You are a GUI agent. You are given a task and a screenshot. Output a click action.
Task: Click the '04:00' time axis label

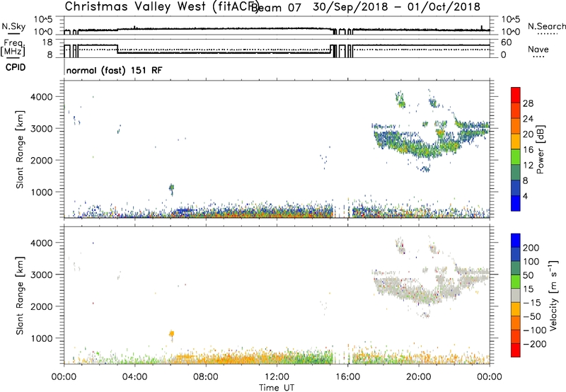tap(134, 377)
